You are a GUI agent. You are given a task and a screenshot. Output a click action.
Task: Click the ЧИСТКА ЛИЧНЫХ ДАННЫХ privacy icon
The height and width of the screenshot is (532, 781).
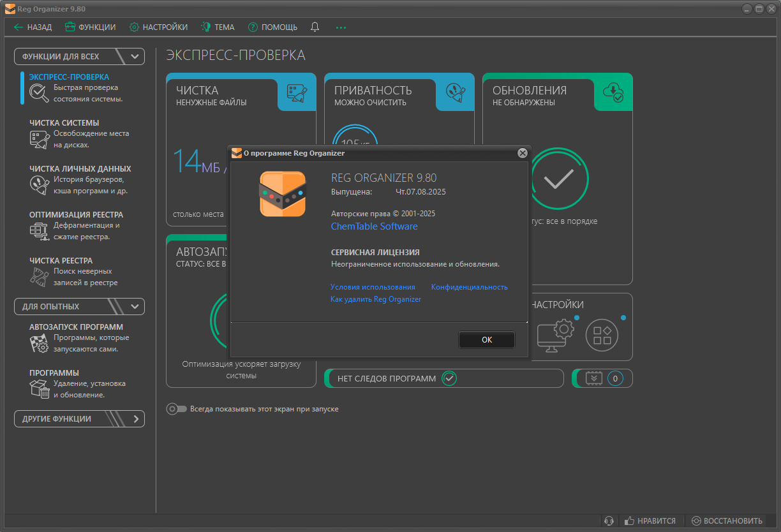[x=40, y=185]
